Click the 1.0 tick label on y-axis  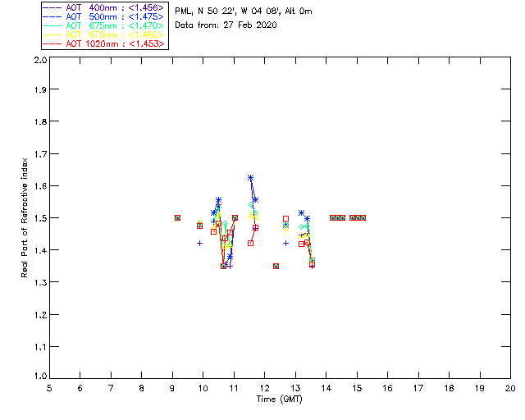[40, 376]
